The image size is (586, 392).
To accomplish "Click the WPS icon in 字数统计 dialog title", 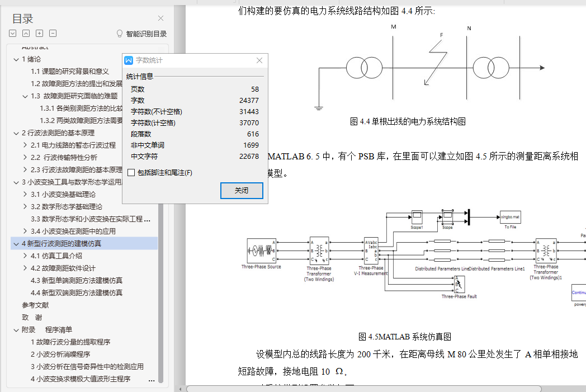I will point(129,60).
